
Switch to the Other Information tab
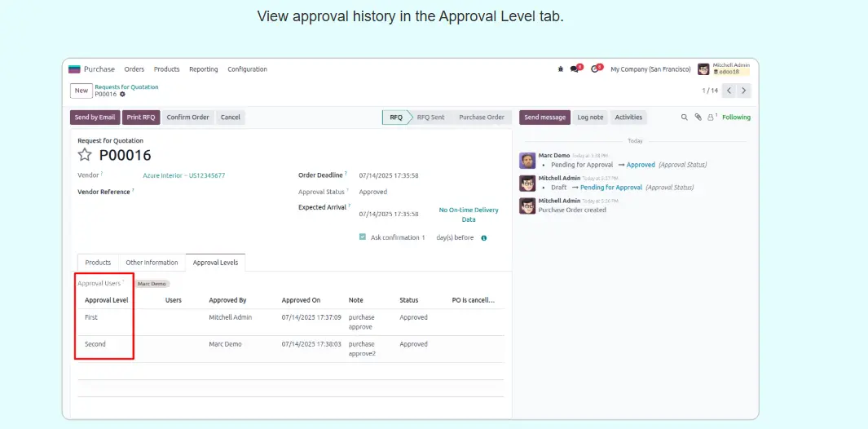pyautogui.click(x=152, y=263)
